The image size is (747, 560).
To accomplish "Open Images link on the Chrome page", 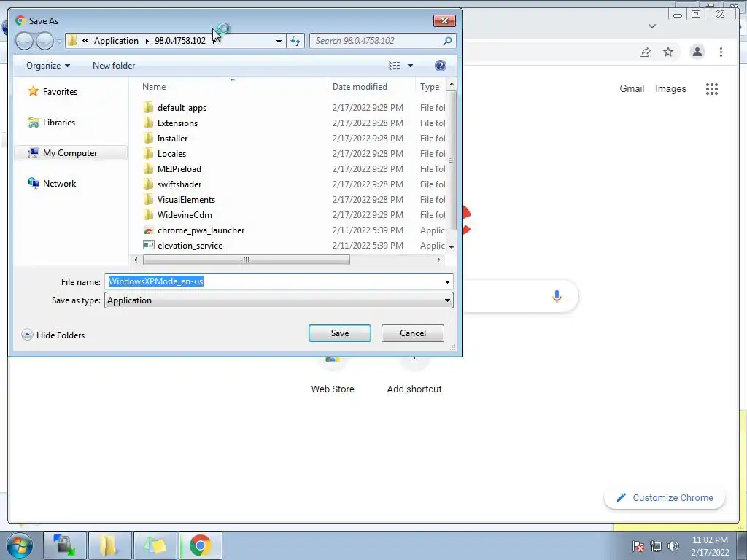I will point(670,88).
